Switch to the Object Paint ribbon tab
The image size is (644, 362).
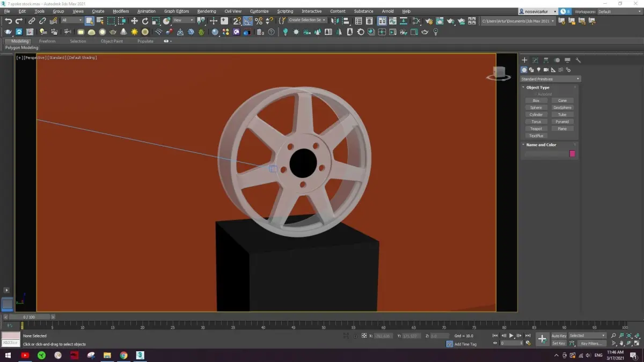coord(112,41)
